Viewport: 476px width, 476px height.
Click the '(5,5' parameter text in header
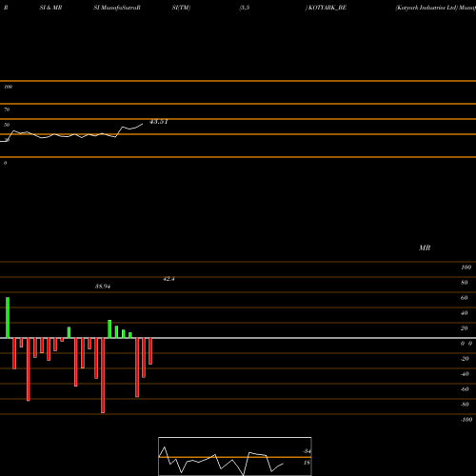tap(245, 8)
